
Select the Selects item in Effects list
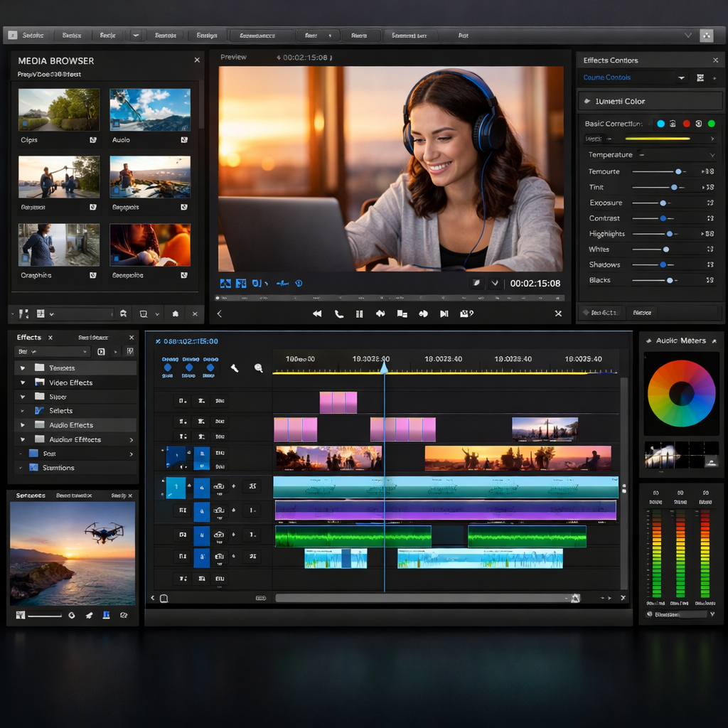(x=60, y=411)
